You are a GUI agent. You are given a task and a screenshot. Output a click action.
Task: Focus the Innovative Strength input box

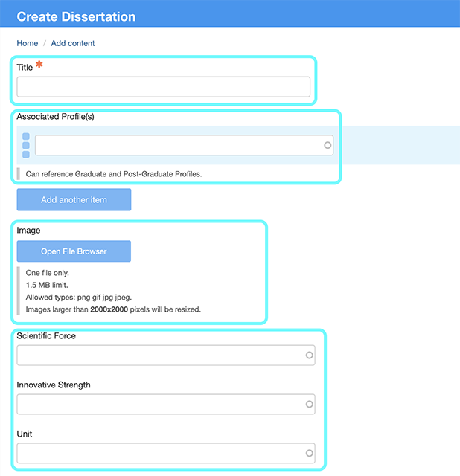pos(160,405)
